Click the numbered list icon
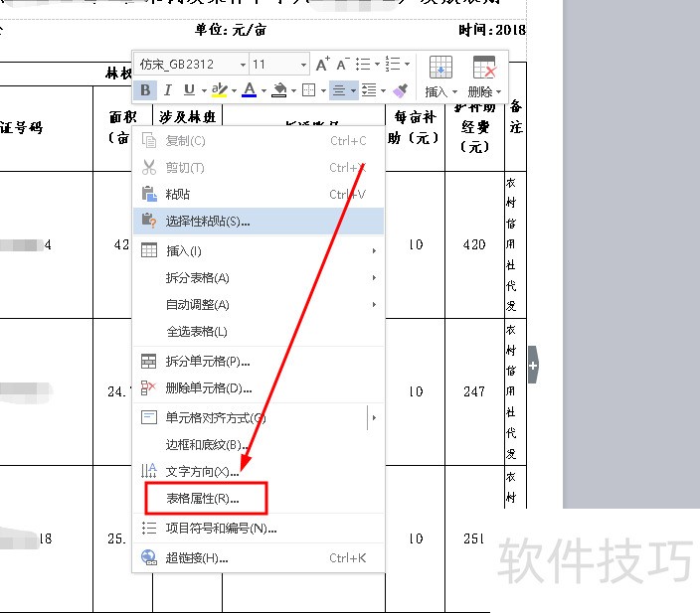 click(x=393, y=64)
